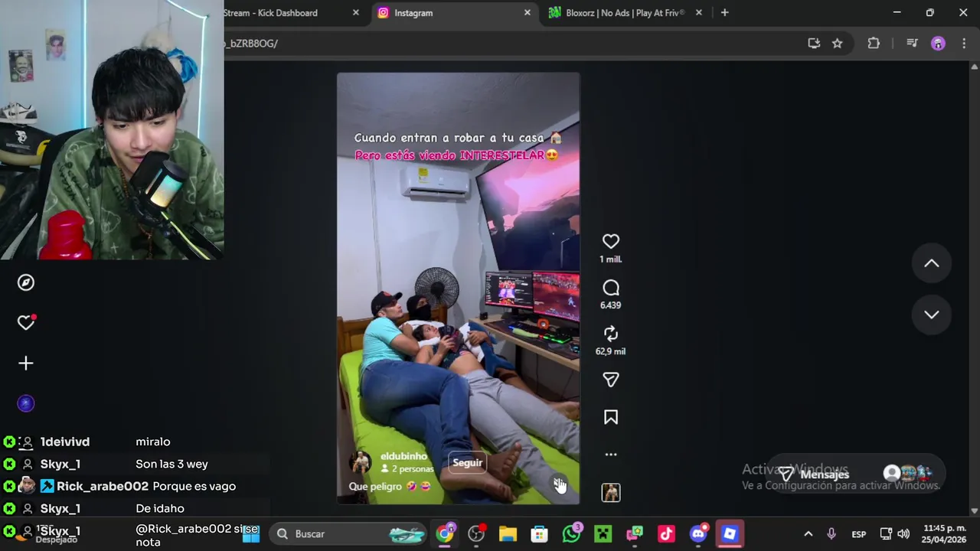Open File Explorer from the taskbar
The width and height of the screenshot is (980, 551).
(508, 534)
